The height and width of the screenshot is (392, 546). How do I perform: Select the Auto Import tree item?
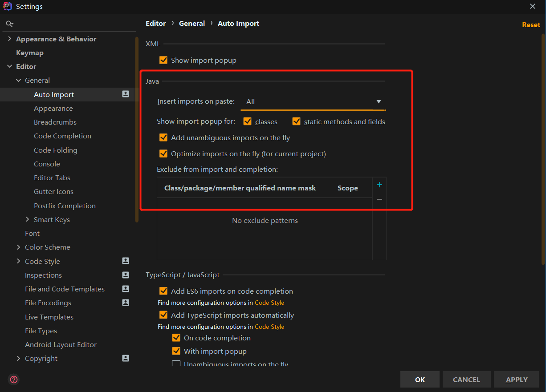54,94
